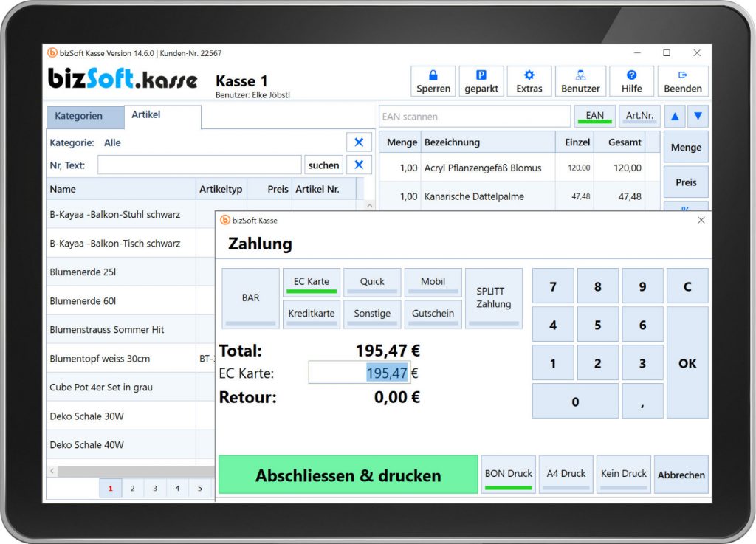Image resolution: width=756 pixels, height=544 pixels.
Task: Tap keypad digit 3
Action: tap(643, 363)
